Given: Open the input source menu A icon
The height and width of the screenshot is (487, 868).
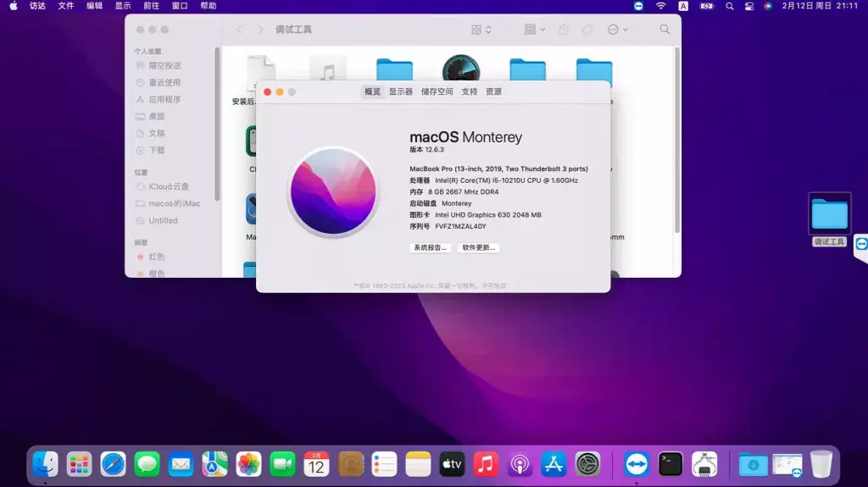Looking at the screenshot, I should (683, 6).
